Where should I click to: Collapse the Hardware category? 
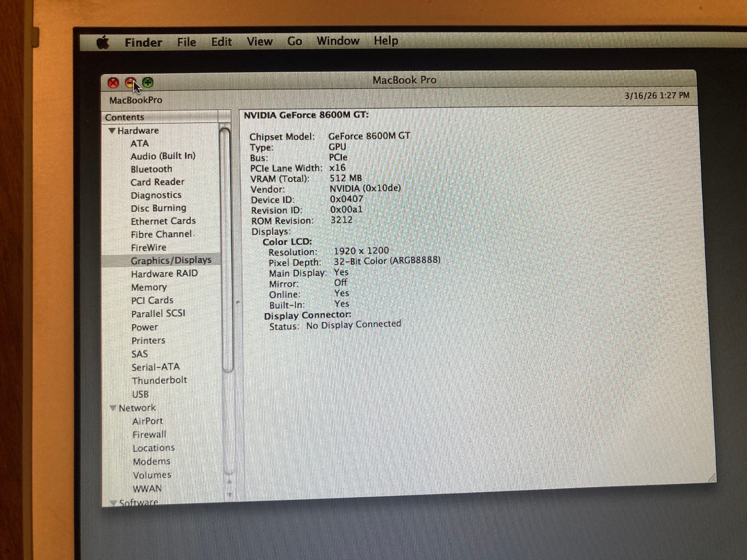112,131
